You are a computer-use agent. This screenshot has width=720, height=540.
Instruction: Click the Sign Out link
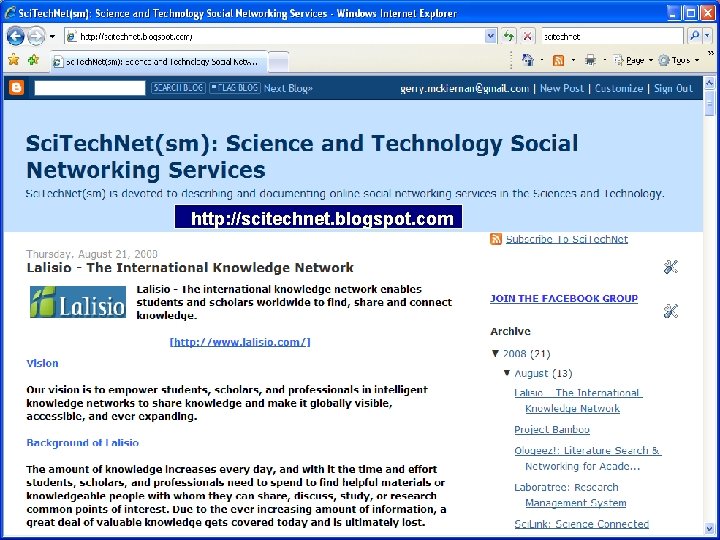point(673,88)
